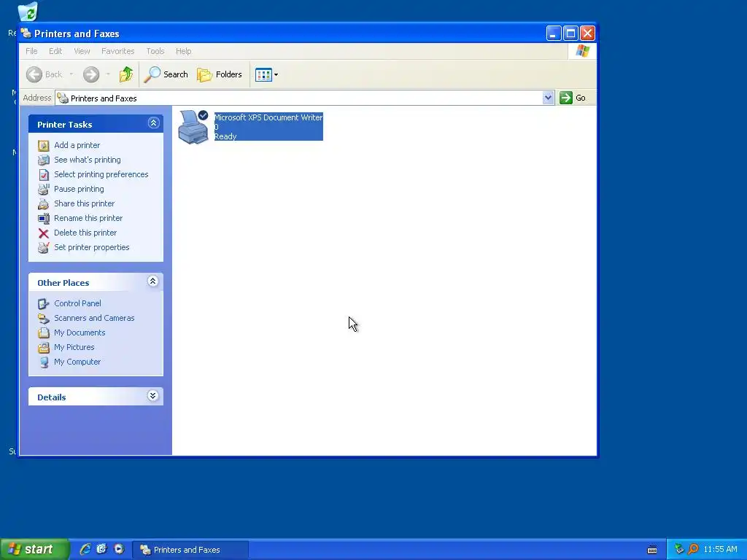Open the Forward history dropdown arrow
The image size is (747, 560).
pos(108,74)
